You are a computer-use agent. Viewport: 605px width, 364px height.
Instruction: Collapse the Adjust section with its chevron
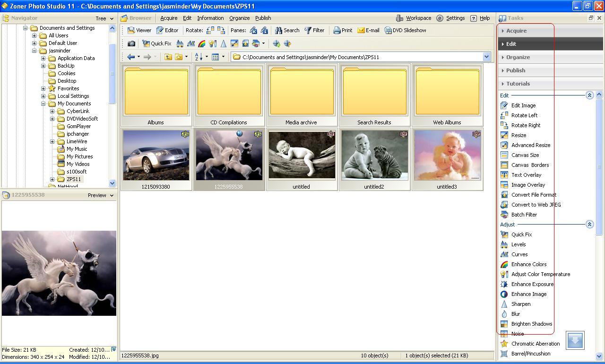pyautogui.click(x=589, y=224)
